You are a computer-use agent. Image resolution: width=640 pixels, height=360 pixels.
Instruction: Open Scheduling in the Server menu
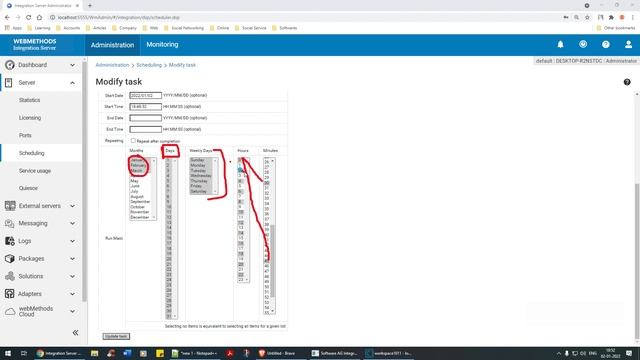click(x=31, y=153)
